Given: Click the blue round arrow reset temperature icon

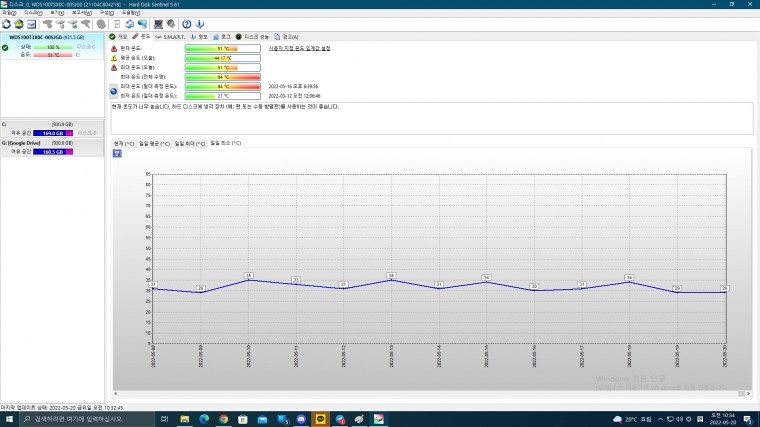Looking at the screenshot, I should click(x=113, y=91).
